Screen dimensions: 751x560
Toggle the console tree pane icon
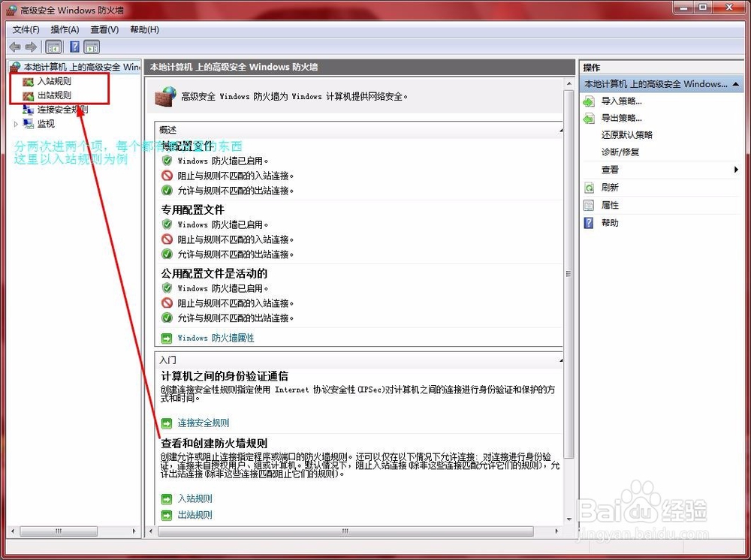(x=53, y=47)
